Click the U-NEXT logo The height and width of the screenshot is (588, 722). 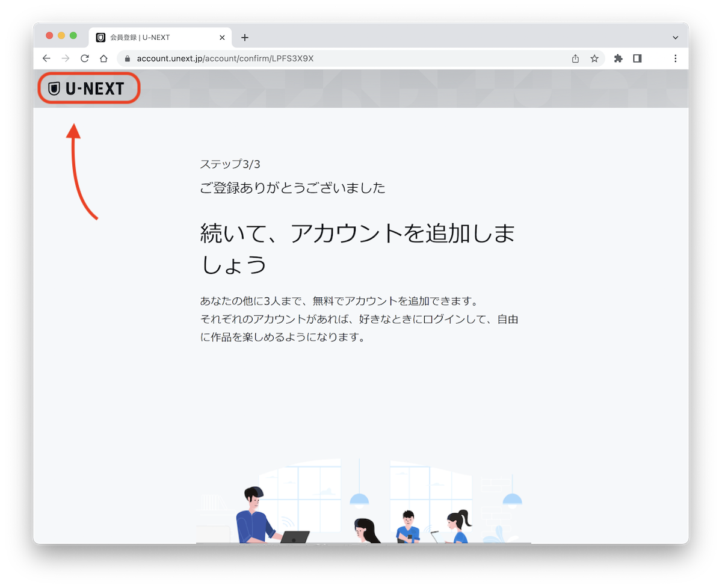tap(88, 88)
